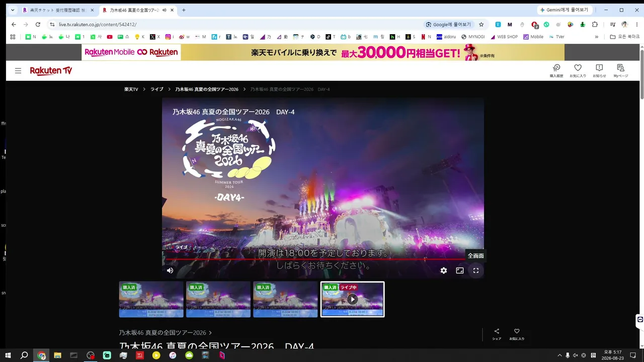This screenshot has height=362, width=644.
Task: Open Chrome apps grid shortcut
Action: tap(13, 37)
